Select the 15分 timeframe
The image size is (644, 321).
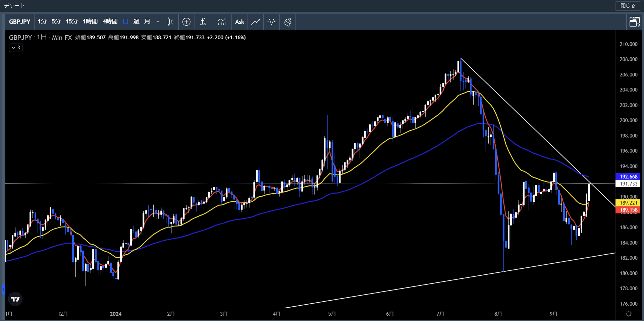point(71,22)
